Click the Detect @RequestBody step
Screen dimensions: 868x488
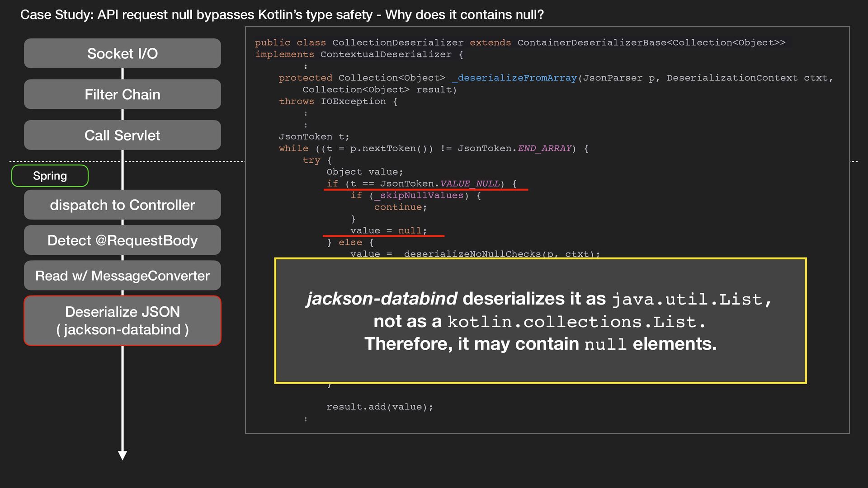(x=122, y=240)
